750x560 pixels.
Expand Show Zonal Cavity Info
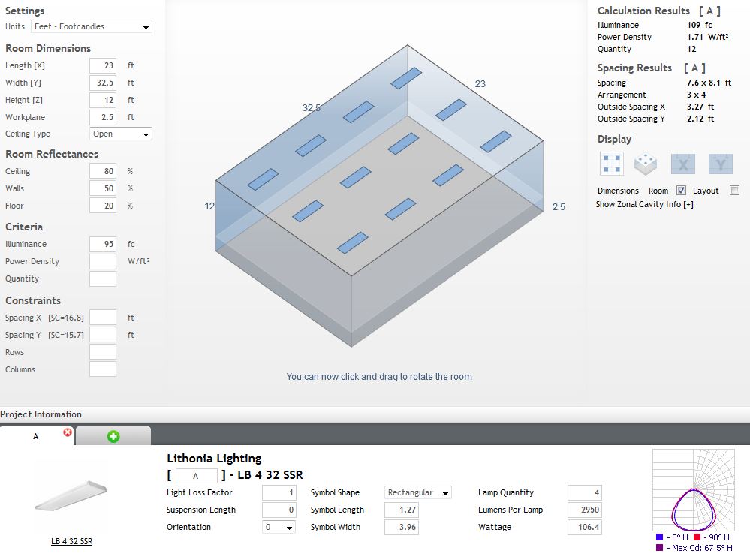coord(644,204)
